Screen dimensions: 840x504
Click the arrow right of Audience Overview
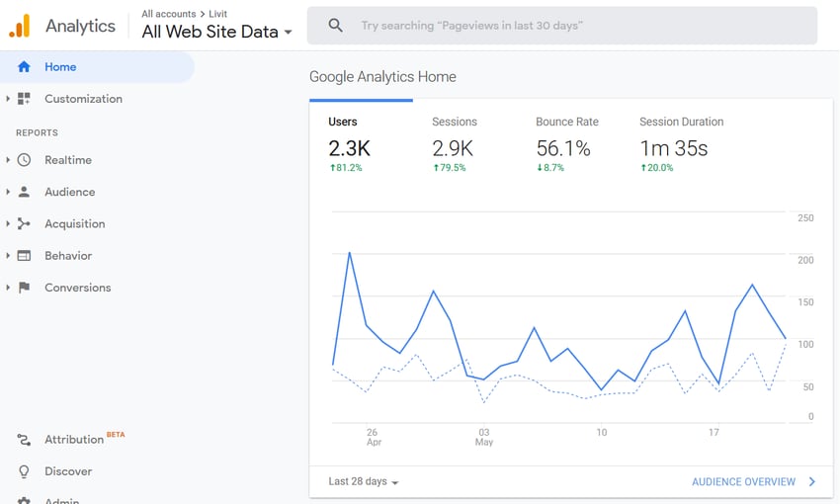(812, 481)
